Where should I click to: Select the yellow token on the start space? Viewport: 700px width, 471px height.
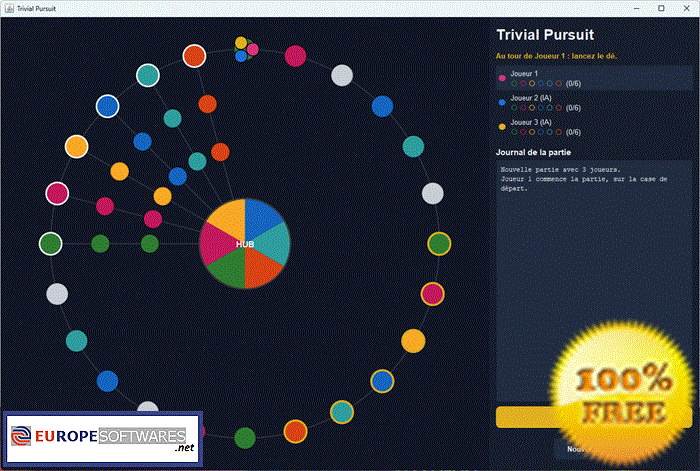click(x=241, y=43)
